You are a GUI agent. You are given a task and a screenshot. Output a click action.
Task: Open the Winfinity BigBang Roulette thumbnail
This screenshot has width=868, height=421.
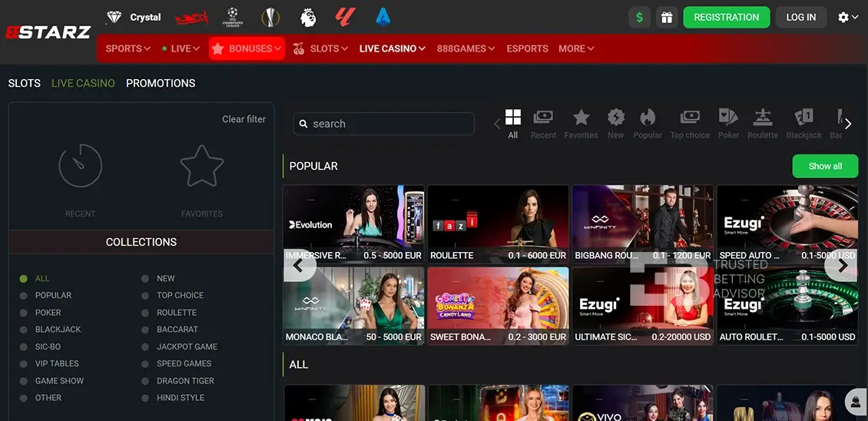click(x=643, y=224)
